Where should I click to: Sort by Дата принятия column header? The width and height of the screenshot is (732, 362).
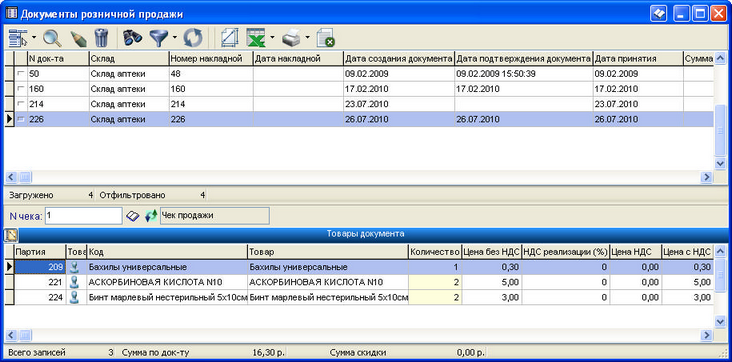[x=638, y=58]
